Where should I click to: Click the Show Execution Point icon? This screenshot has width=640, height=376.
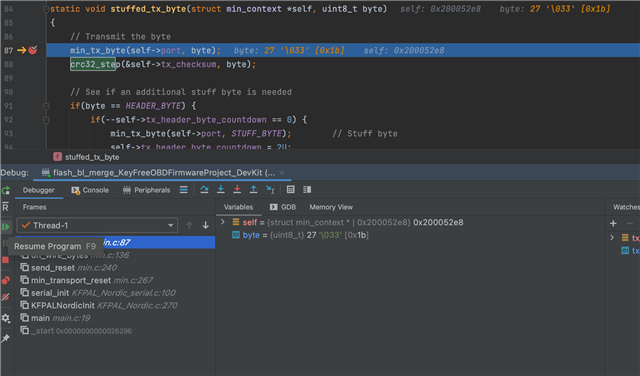pyautogui.click(x=184, y=190)
